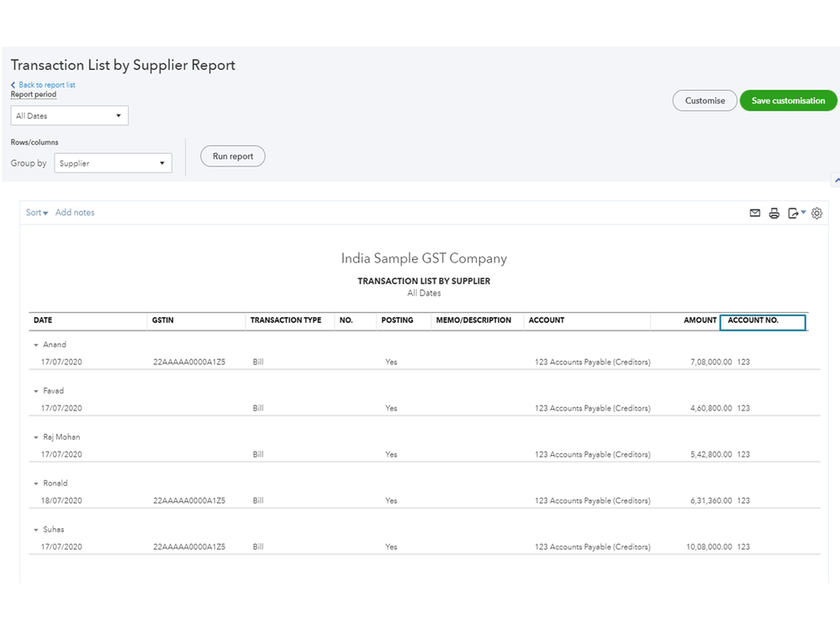Click the AMOUNT column header
The image size is (840, 630).
coord(700,320)
